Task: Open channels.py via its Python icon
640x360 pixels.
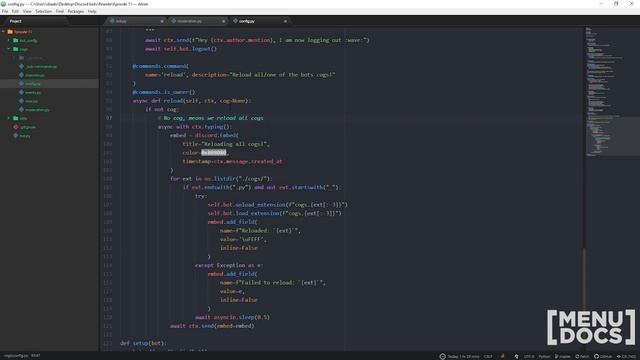Action: tap(21, 75)
